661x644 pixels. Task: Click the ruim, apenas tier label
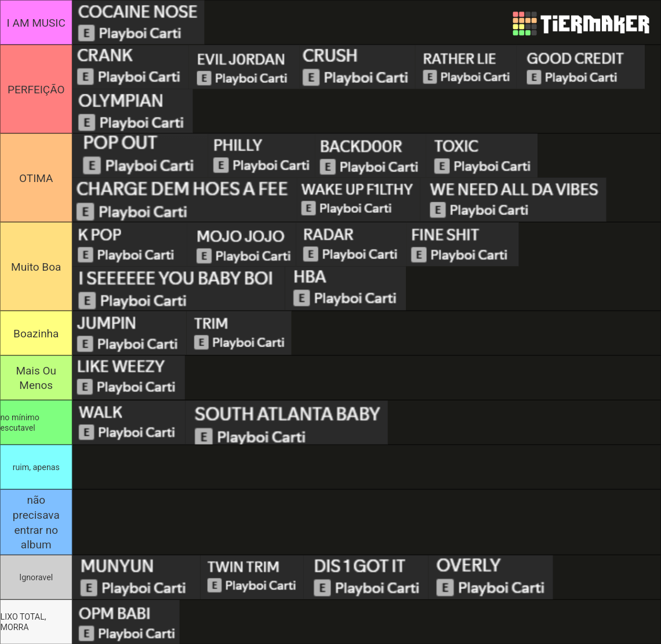pyautogui.click(x=36, y=467)
